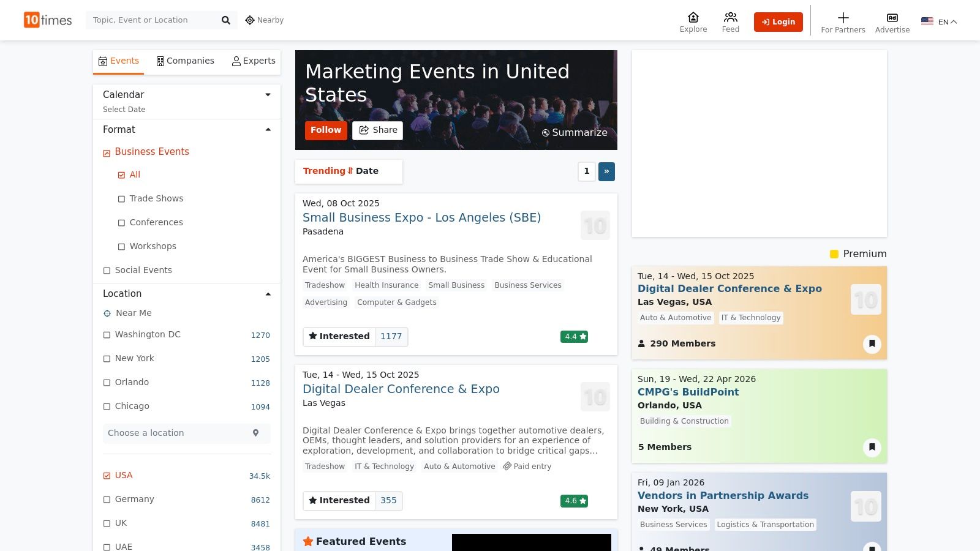Open the EN language dropdown

939,21
